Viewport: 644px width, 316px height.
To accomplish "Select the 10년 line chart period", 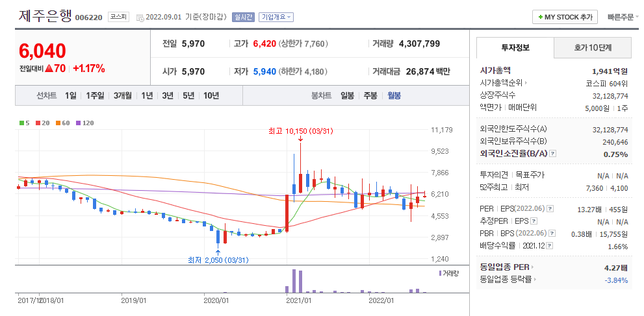I will [211, 96].
